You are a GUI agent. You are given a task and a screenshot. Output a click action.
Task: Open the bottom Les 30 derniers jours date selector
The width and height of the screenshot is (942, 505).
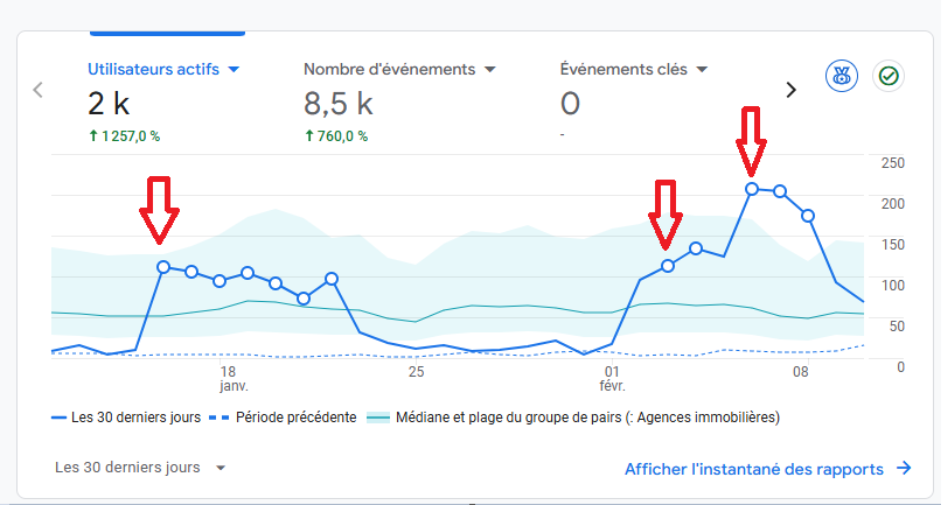click(x=140, y=467)
